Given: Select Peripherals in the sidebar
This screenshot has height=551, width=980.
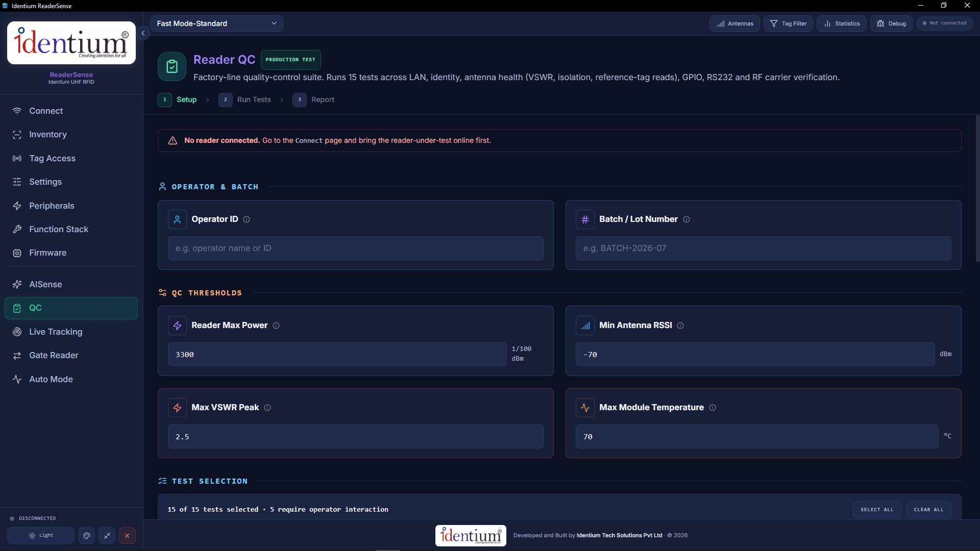Looking at the screenshot, I should point(71,206).
